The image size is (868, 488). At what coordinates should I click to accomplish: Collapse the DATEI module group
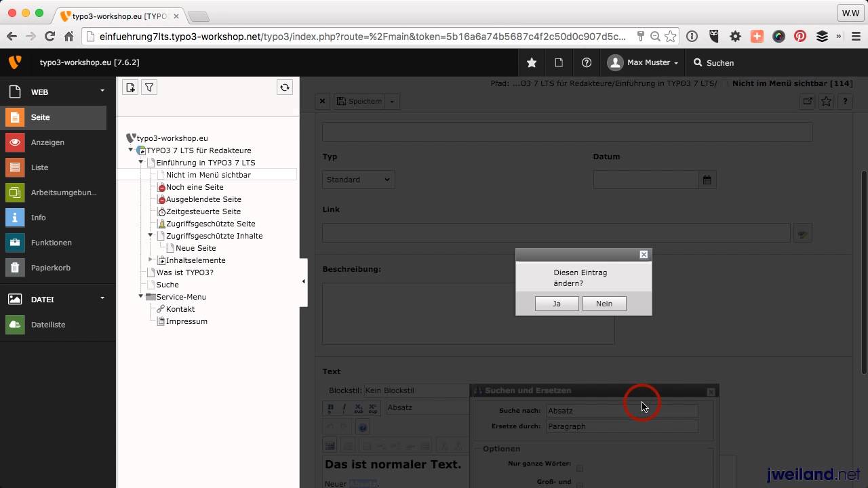point(102,298)
